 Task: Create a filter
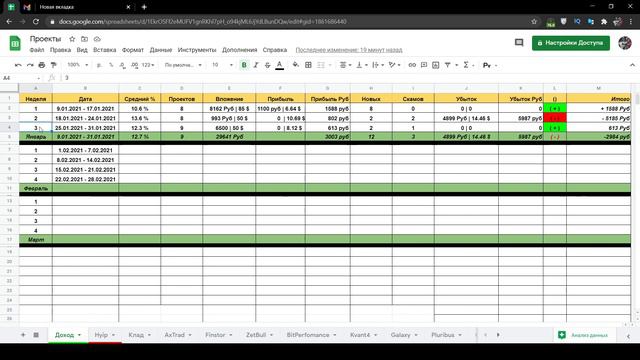click(x=447, y=65)
